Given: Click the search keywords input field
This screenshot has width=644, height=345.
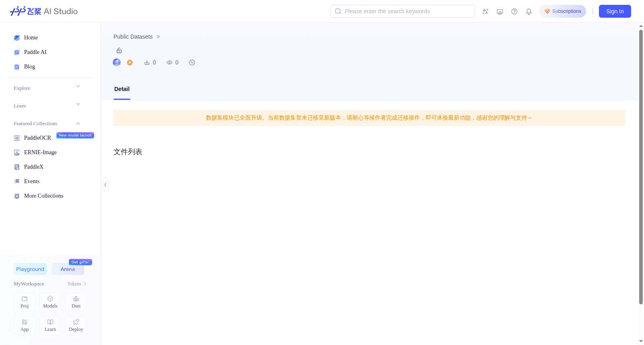Looking at the screenshot, I should pyautogui.click(x=402, y=11).
